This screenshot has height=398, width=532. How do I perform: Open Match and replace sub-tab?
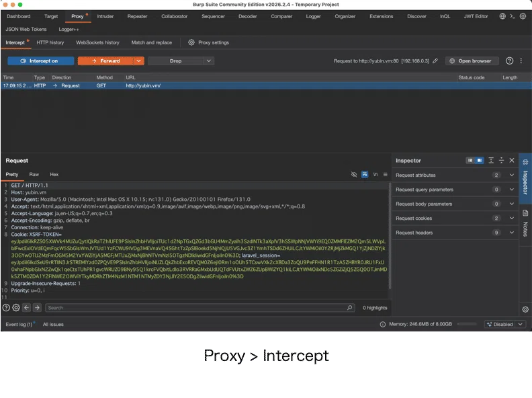tap(152, 42)
